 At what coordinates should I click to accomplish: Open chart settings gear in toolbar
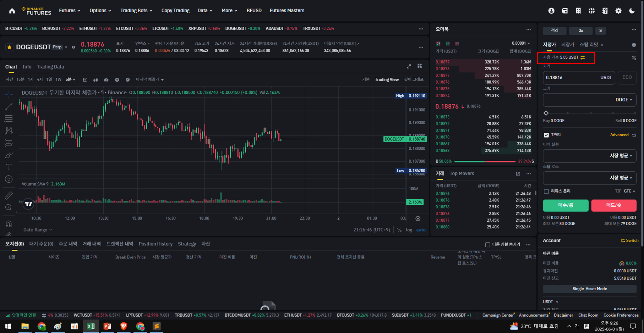(128, 80)
